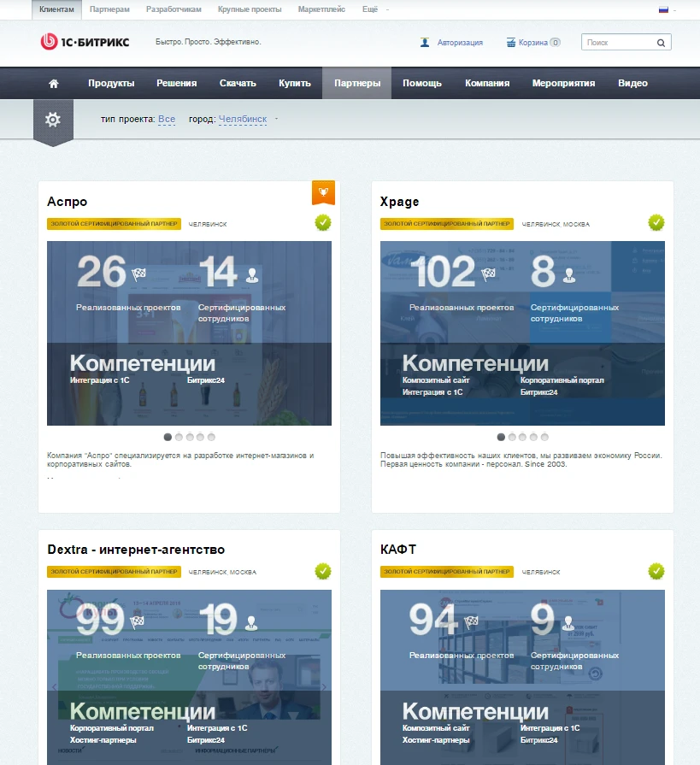Switch to the Партнерам top tab
Image resolution: width=700 pixels, height=765 pixels.
(x=109, y=9)
